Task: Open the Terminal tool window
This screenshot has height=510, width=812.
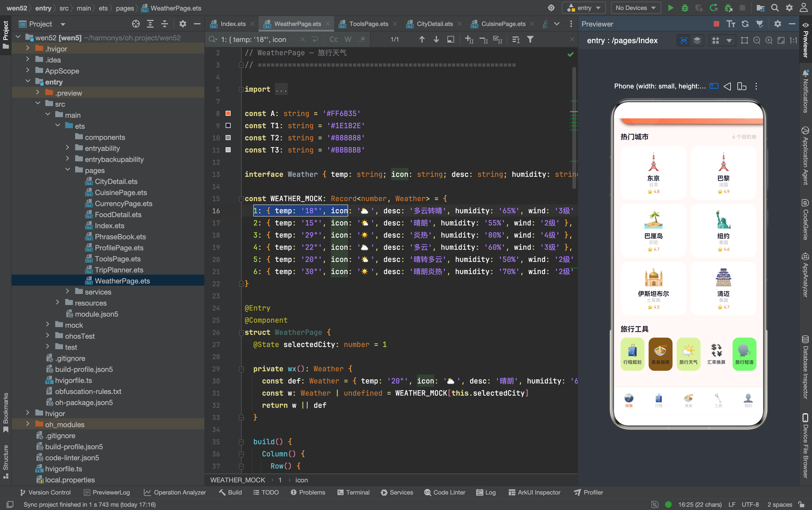Action: tap(354, 493)
